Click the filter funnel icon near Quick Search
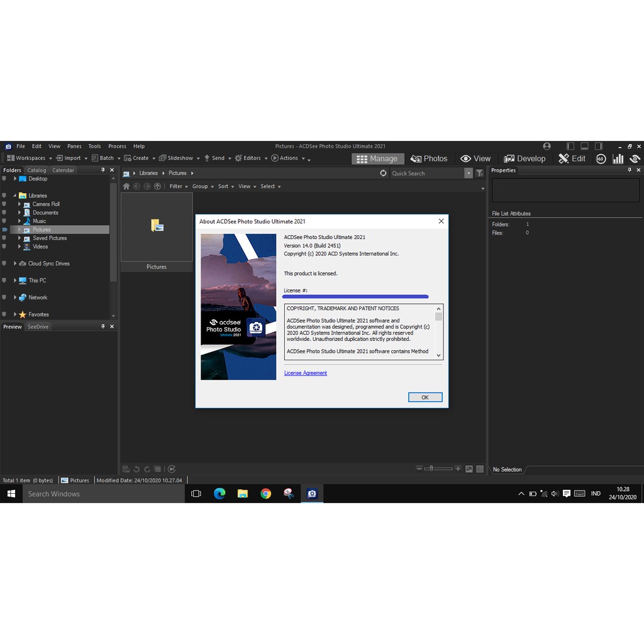 point(479,174)
